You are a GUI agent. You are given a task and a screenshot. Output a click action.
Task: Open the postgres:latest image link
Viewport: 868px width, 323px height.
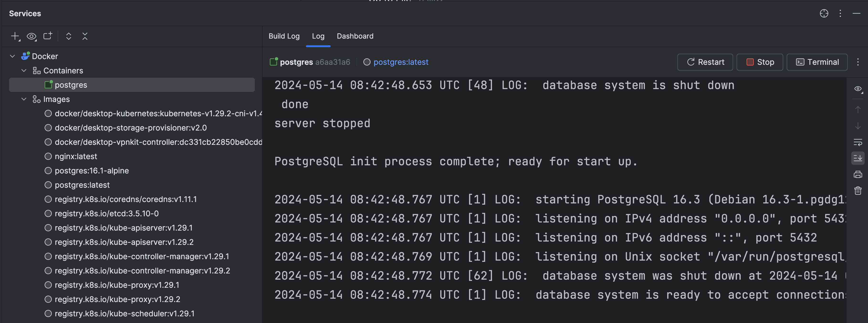[401, 62]
